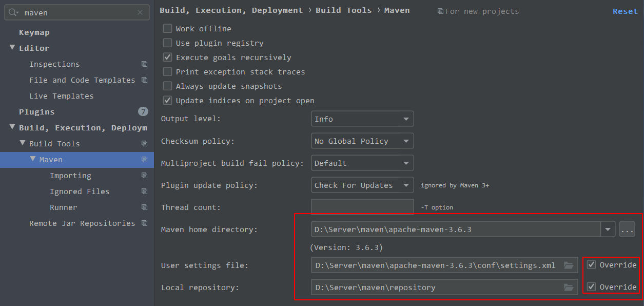
Task: Open Importing settings under Maven
Action: pos(70,176)
